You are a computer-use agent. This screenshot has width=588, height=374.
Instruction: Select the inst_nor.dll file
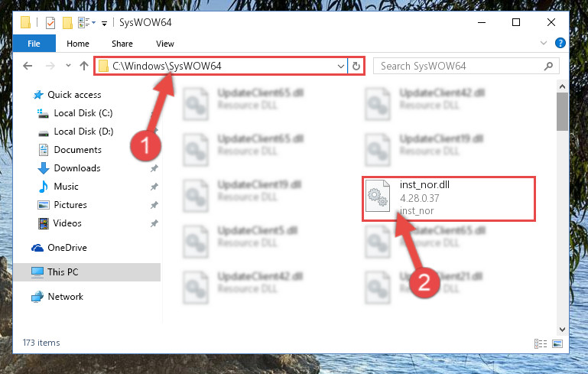coord(448,198)
